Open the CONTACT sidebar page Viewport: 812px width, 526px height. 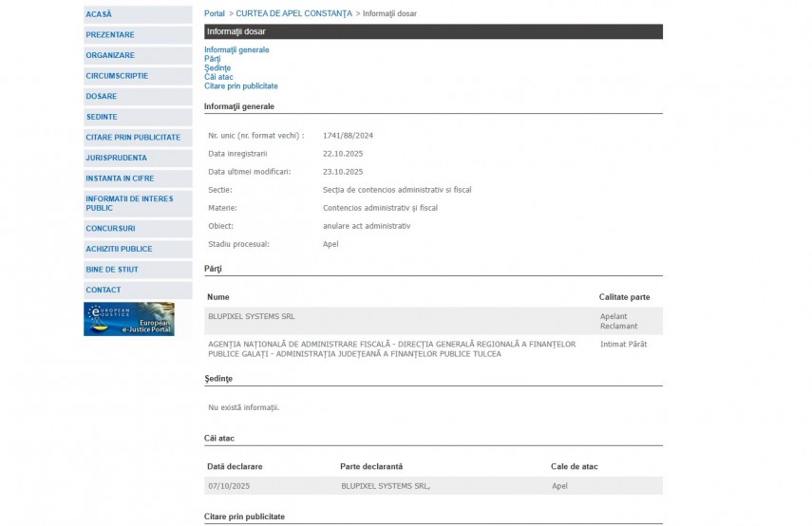(104, 290)
